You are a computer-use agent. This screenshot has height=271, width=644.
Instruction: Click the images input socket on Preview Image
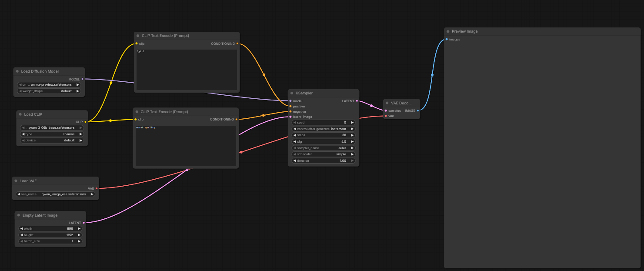click(447, 39)
